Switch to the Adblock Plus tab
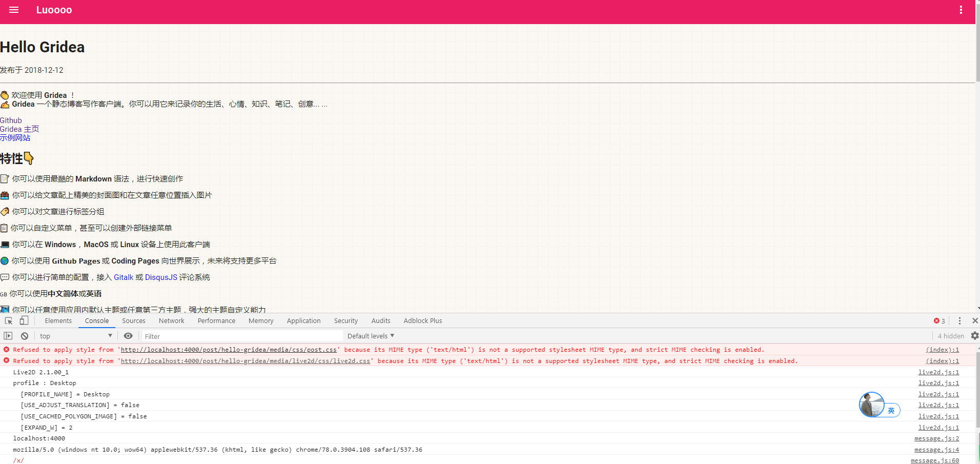This screenshot has height=464, width=980. pos(423,320)
